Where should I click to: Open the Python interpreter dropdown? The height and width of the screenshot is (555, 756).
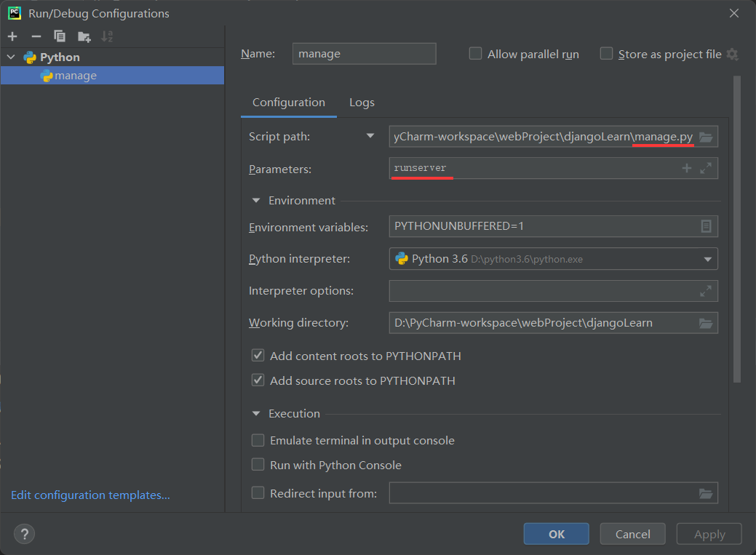707,260
